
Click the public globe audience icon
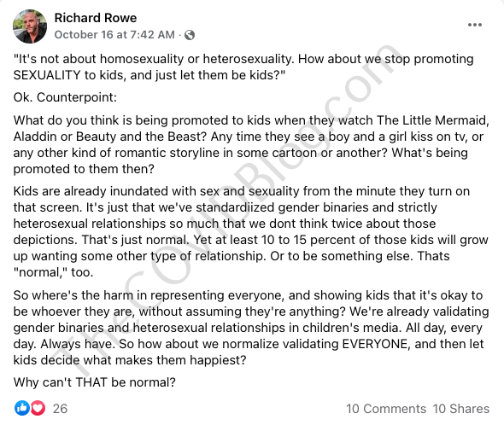pos(190,35)
